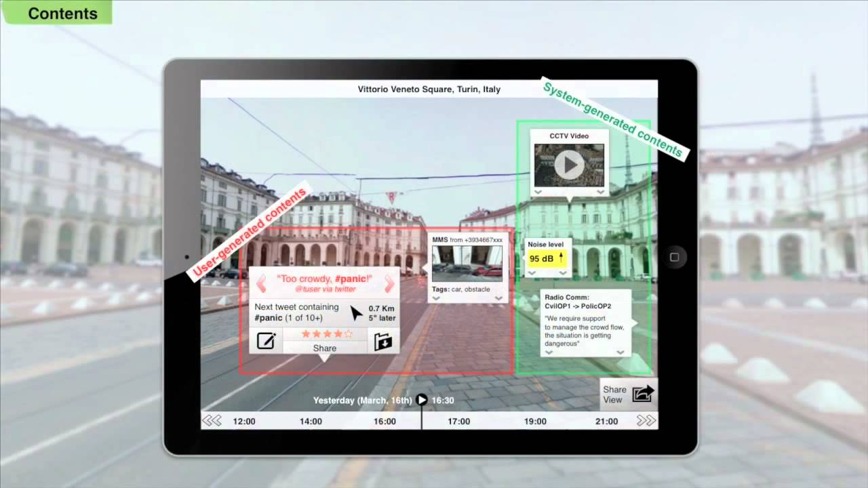Open the MMS photo thumbnail
This screenshot has height=488, width=868.
[x=467, y=264]
